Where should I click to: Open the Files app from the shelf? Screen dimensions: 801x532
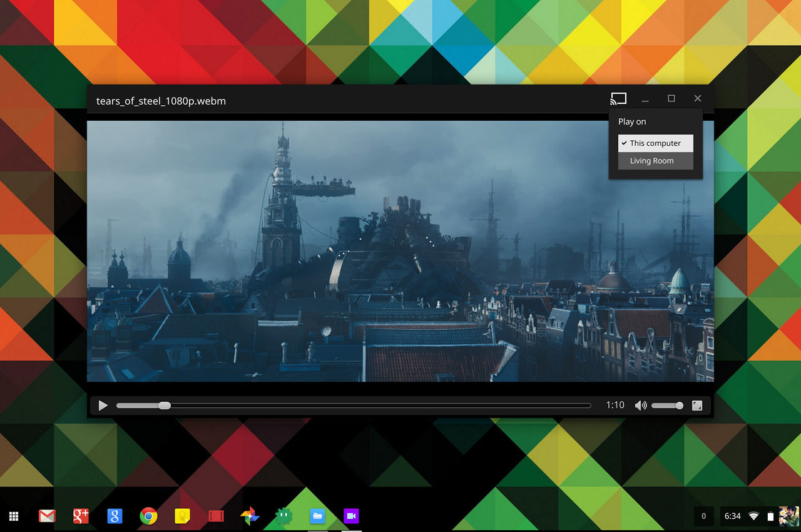[x=317, y=516]
